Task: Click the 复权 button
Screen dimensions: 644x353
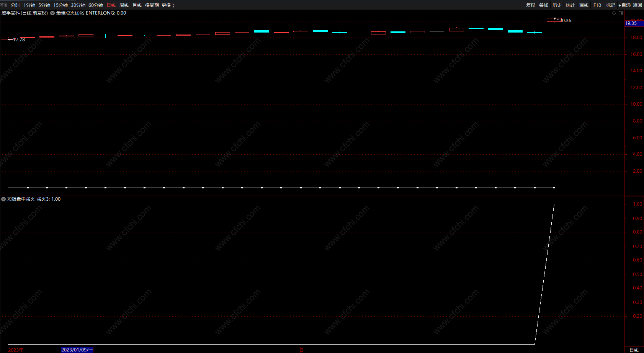Action: pyautogui.click(x=531, y=5)
